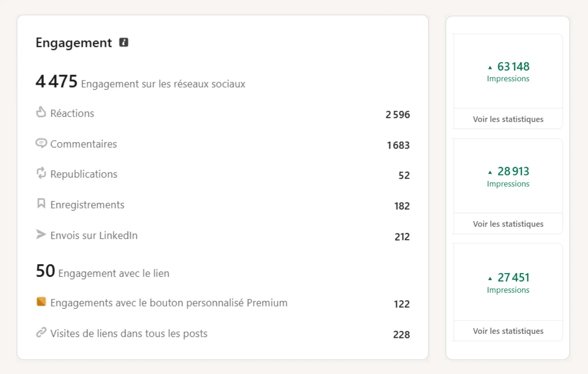The width and height of the screenshot is (588, 374).
Task: Click the 63 148 Impressions figure
Action: pos(513,66)
